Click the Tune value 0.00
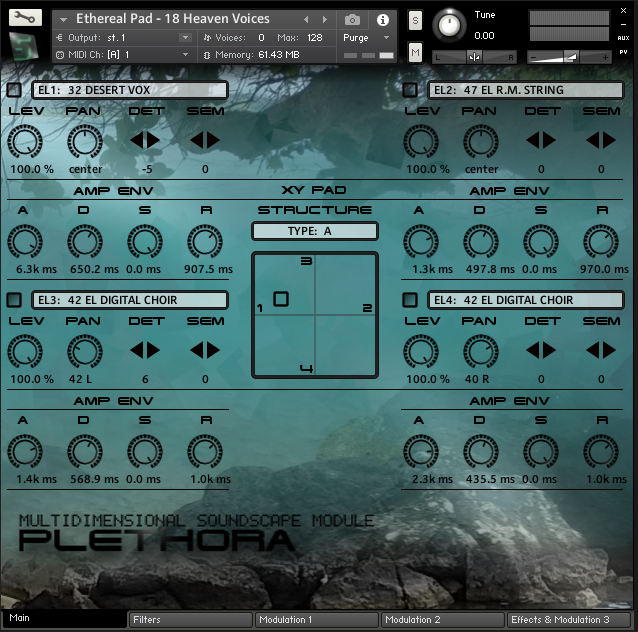The height and width of the screenshot is (632, 638). 484,36
